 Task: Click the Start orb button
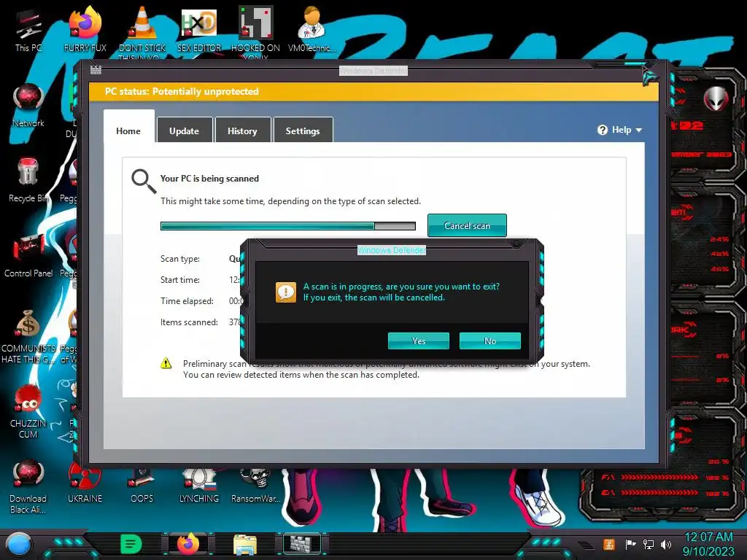click(19, 544)
